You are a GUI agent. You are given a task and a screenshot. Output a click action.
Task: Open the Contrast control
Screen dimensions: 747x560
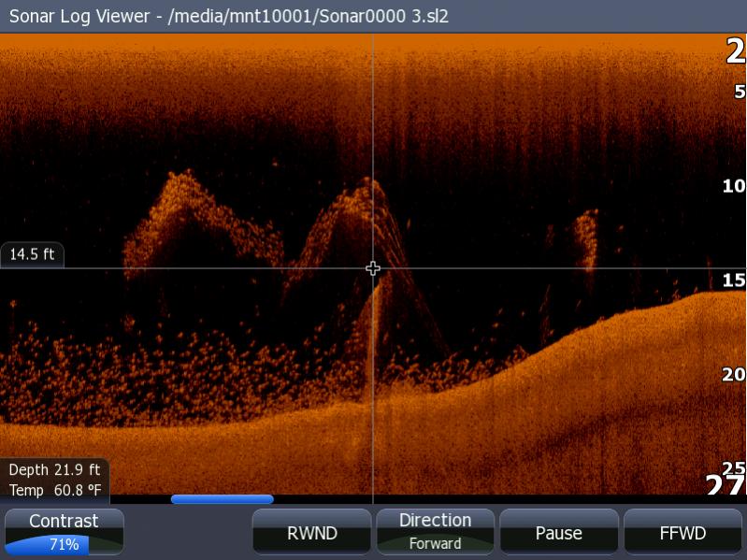pos(64,522)
